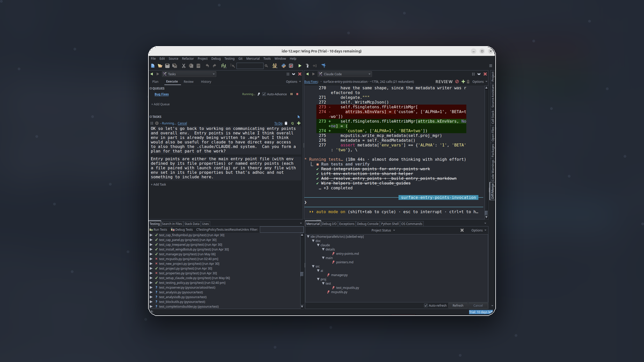This screenshot has height=362, width=644.
Task: Close Project Status with the white X
Action: [462, 230]
